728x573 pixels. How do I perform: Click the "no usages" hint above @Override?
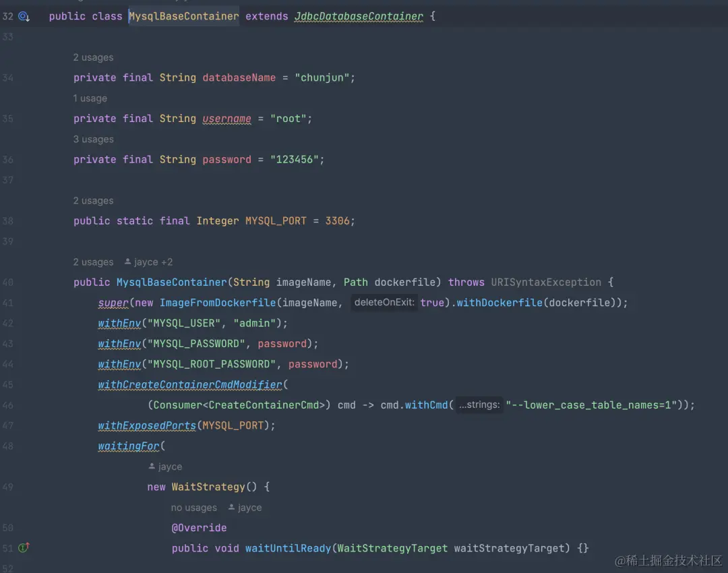[x=193, y=508]
